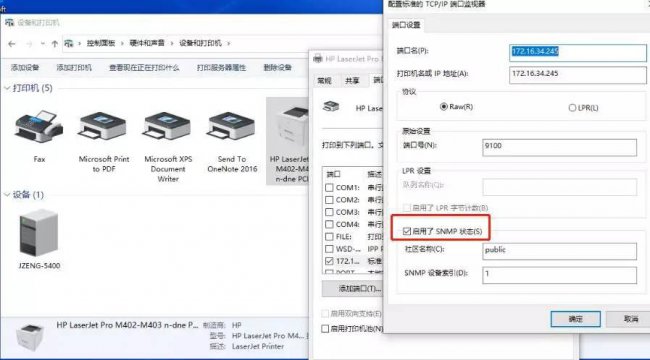
Task: Click the 打印机名或 IP 地址 field
Action: (577, 74)
